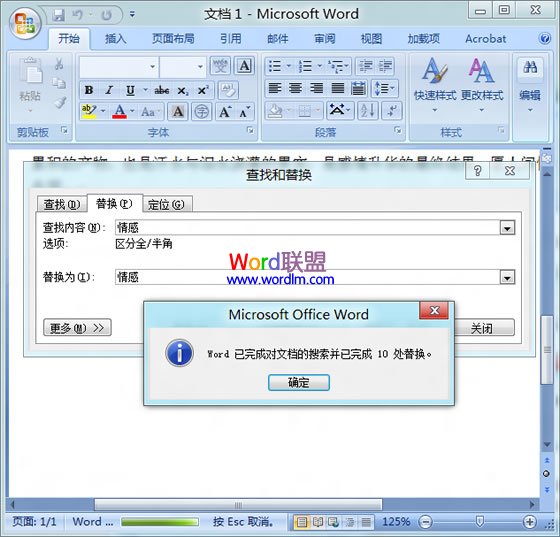Open the Acrobat ribbon tab
Image resolution: width=560 pixels, height=537 pixels.
[485, 39]
